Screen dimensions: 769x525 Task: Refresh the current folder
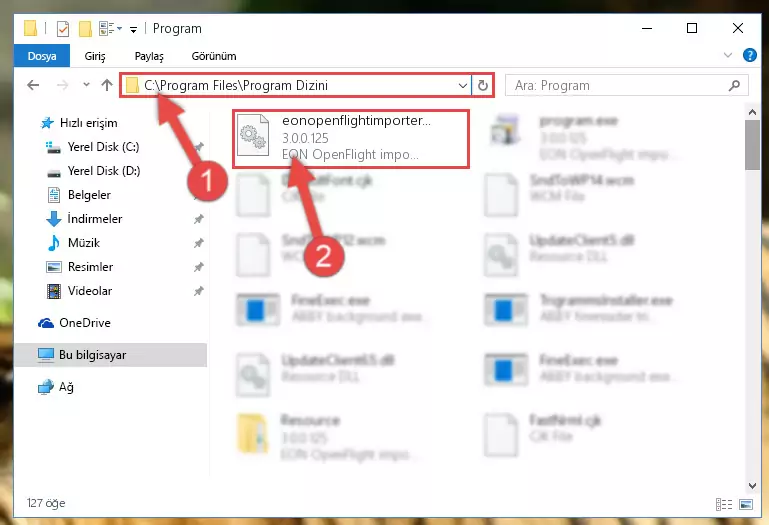[483, 85]
